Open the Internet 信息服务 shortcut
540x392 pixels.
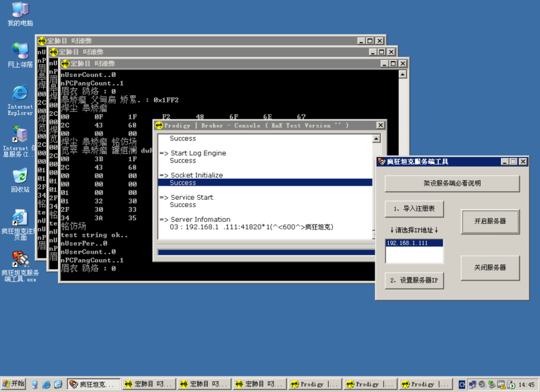tap(20, 135)
